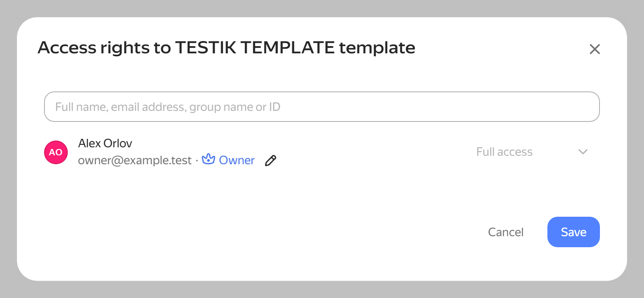Click the AO avatar for Alex Orlov
Viewport: 644px width, 298px height.
(x=56, y=152)
